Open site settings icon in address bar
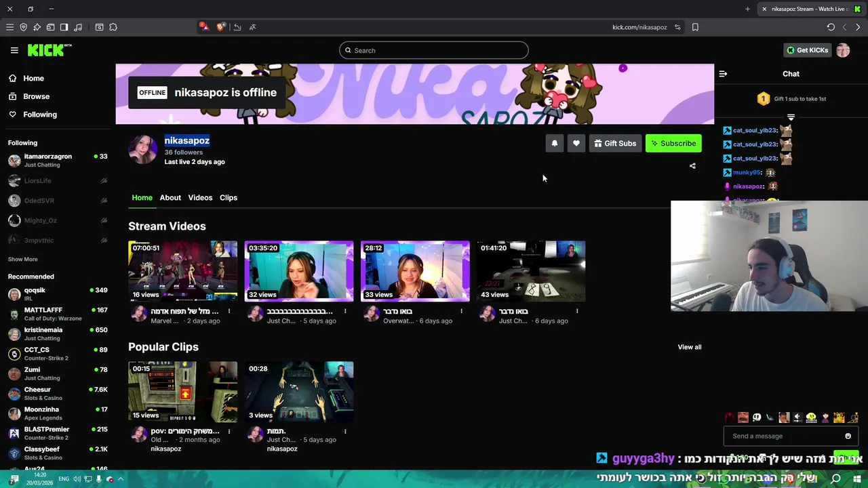This screenshot has height=488, width=868. pos(677,27)
